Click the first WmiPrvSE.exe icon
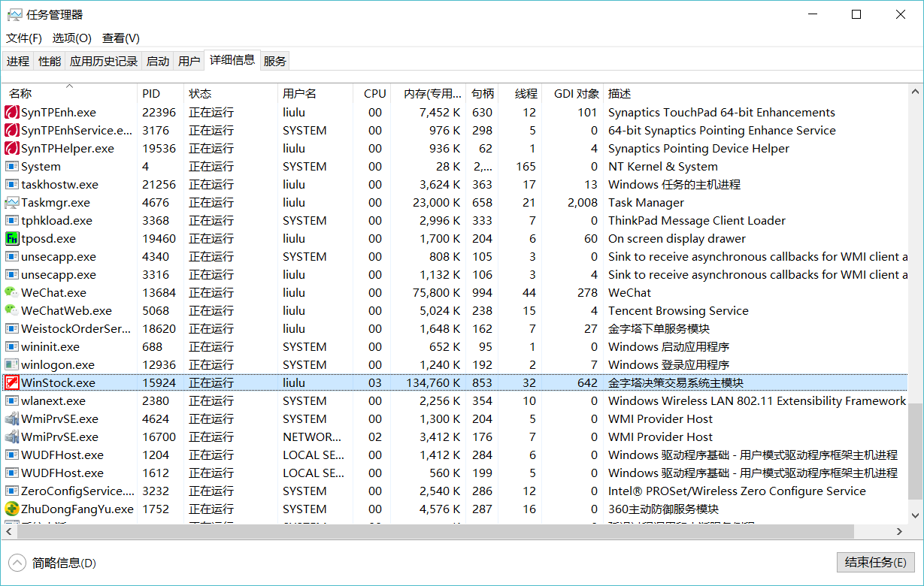 [12, 419]
